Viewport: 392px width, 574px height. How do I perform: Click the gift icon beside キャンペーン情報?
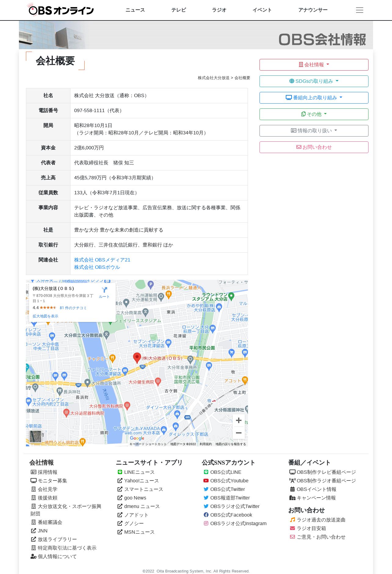tap(292, 498)
